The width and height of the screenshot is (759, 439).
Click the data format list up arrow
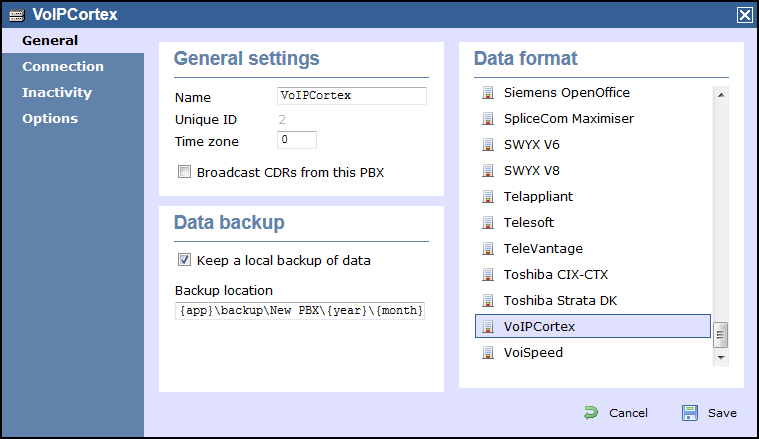pyautogui.click(x=721, y=95)
